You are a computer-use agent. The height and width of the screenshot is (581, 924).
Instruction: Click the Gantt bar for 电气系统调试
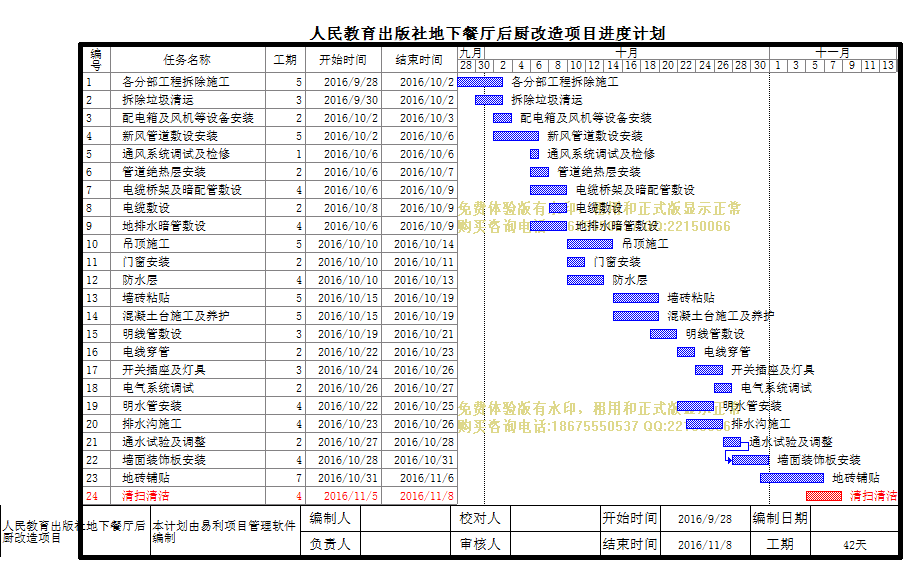(723, 388)
